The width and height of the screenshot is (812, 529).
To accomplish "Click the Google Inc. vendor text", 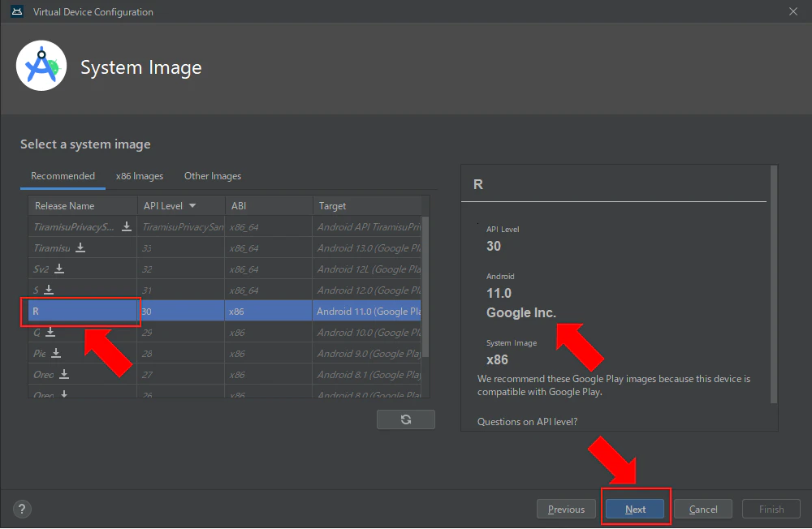I will click(x=521, y=312).
